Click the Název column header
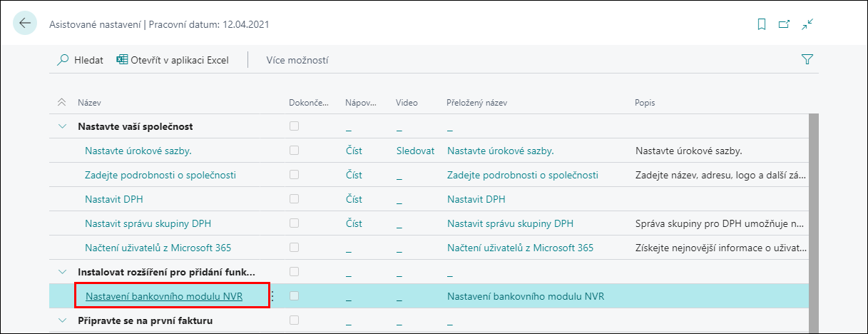 (90, 103)
